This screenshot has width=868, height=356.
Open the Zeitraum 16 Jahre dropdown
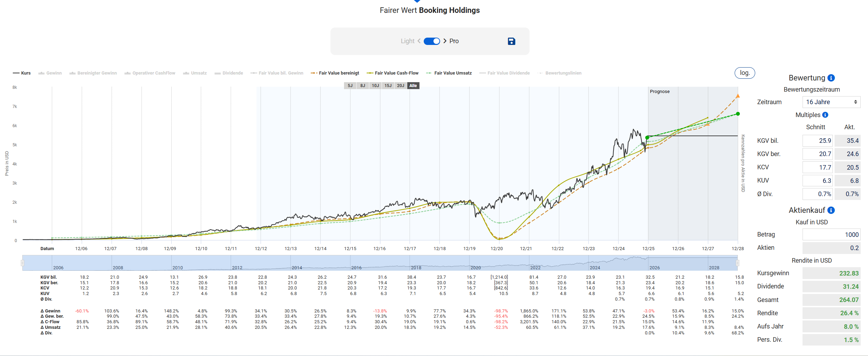(x=831, y=102)
